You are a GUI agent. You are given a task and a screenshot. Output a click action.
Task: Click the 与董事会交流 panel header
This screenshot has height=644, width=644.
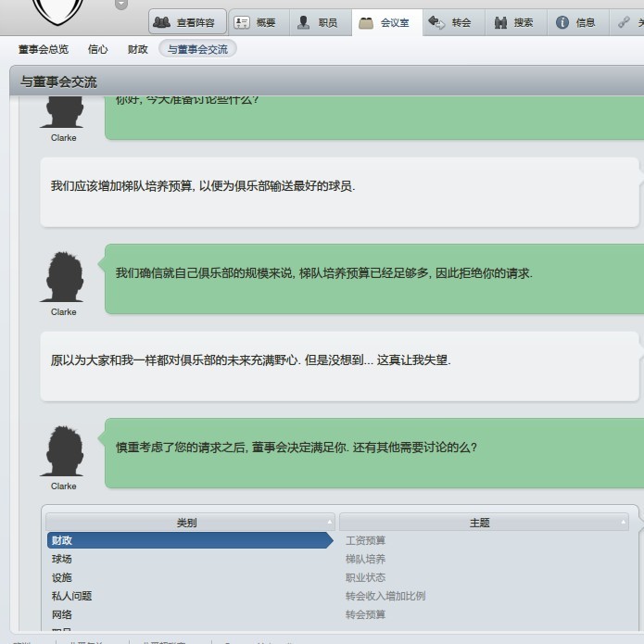pos(326,82)
